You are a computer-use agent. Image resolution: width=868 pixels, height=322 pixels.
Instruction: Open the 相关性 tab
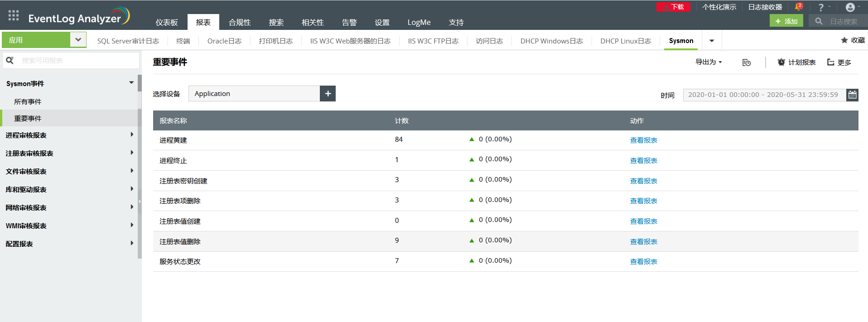[x=313, y=22]
